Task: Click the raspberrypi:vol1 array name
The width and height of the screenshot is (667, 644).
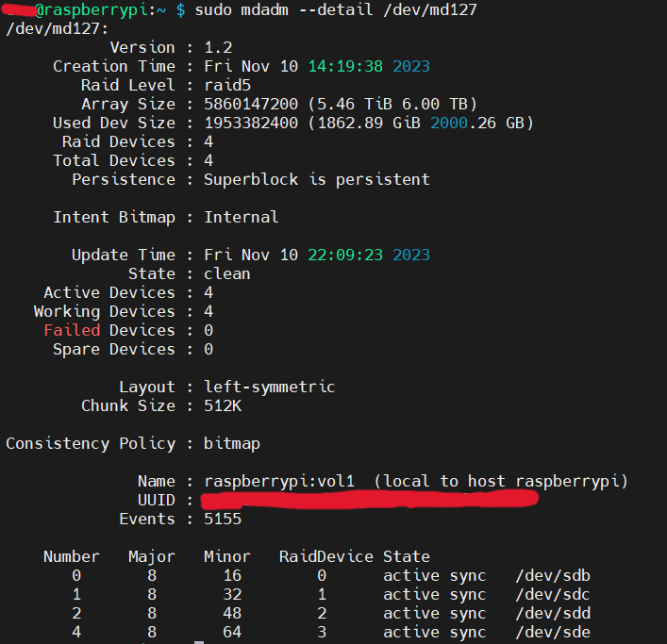Action: (279, 481)
